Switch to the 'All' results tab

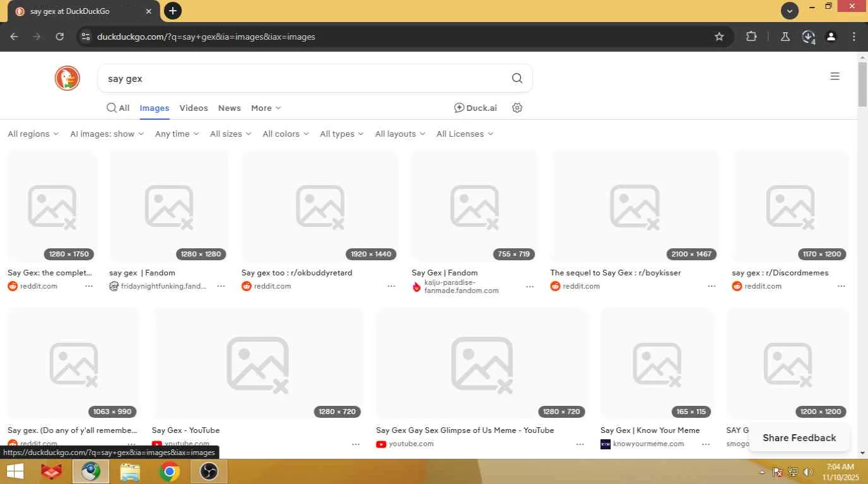click(x=118, y=108)
